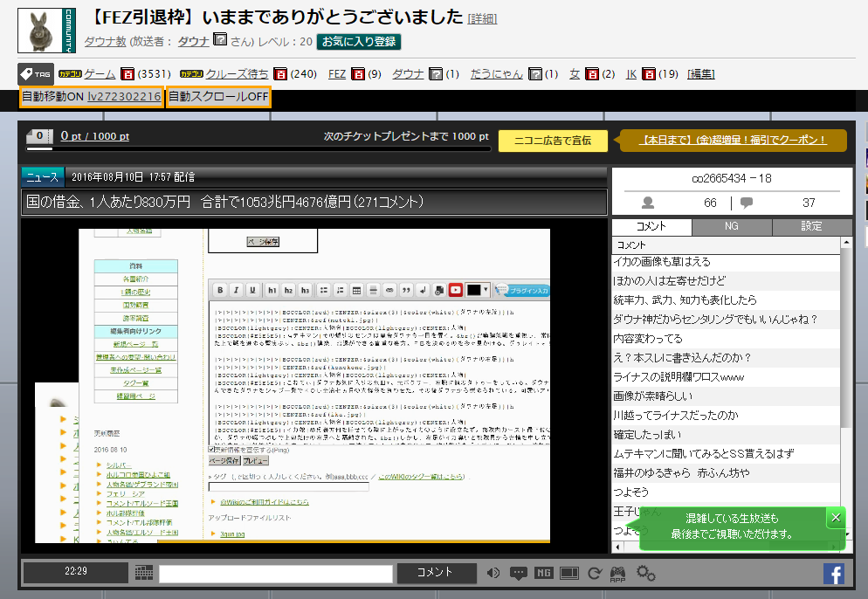Switch to the 設定 tab
Screen dimensions: 868x599
pyautogui.click(x=811, y=226)
